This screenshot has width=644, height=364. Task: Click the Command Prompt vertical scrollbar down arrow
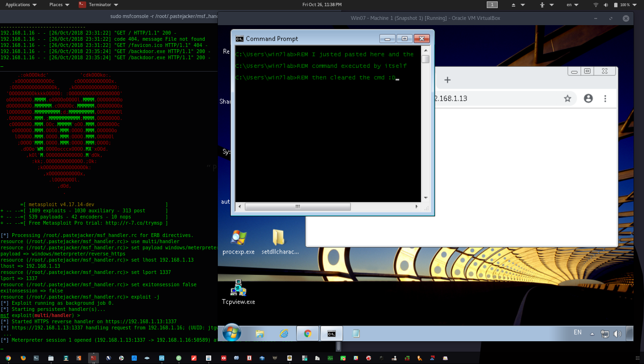(426, 198)
